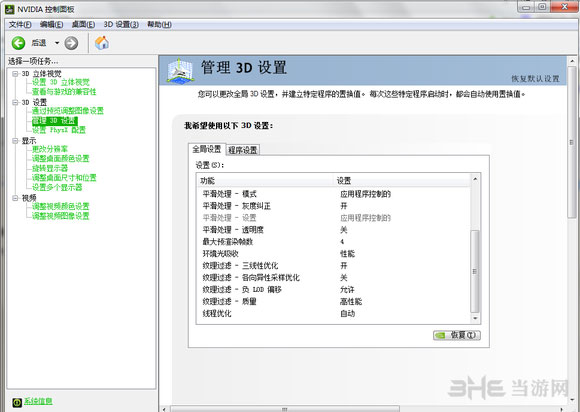
Task: Click the 恢复(I) button
Action: pyautogui.click(x=457, y=335)
